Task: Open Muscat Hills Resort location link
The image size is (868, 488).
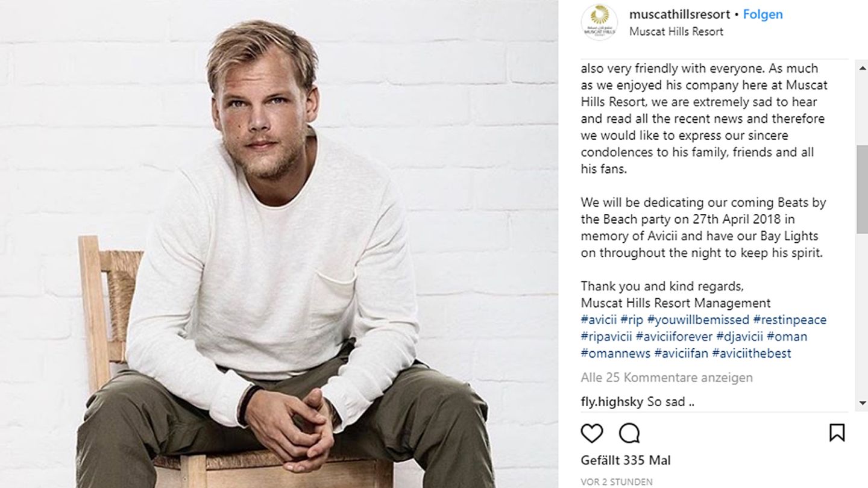Action: pos(676,31)
